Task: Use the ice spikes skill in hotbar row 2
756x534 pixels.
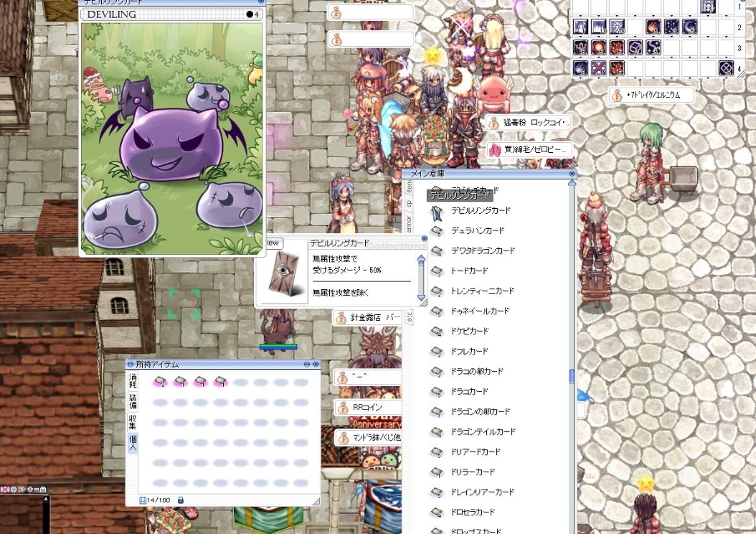Action: pyautogui.click(x=598, y=27)
